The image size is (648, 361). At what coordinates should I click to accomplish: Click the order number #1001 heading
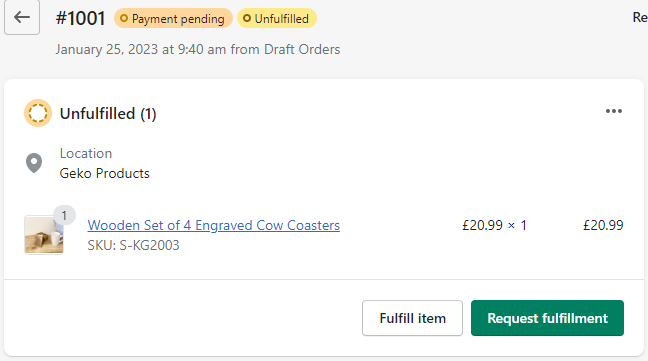(81, 19)
